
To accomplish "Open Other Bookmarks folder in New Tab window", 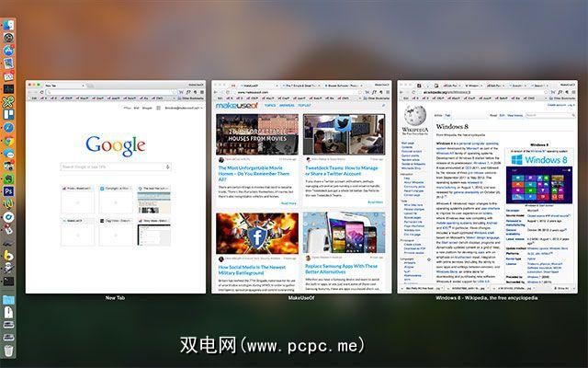I will pos(191,98).
